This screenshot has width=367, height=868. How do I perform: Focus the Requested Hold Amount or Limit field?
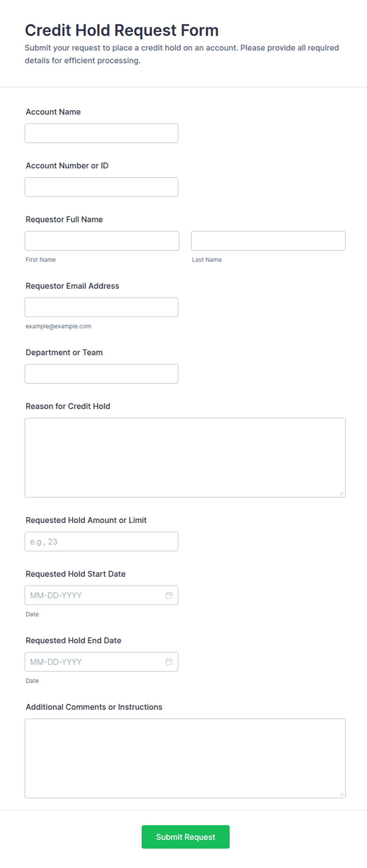click(x=101, y=541)
